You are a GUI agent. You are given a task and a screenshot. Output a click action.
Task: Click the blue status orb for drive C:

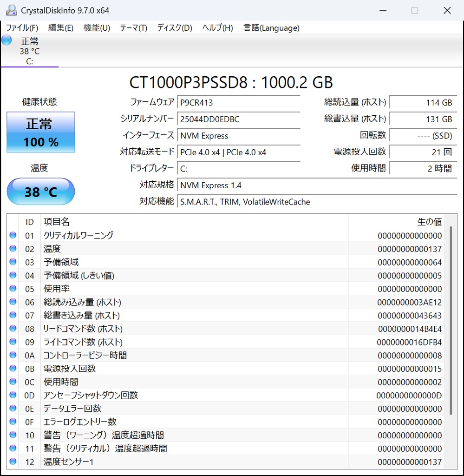pyautogui.click(x=7, y=40)
